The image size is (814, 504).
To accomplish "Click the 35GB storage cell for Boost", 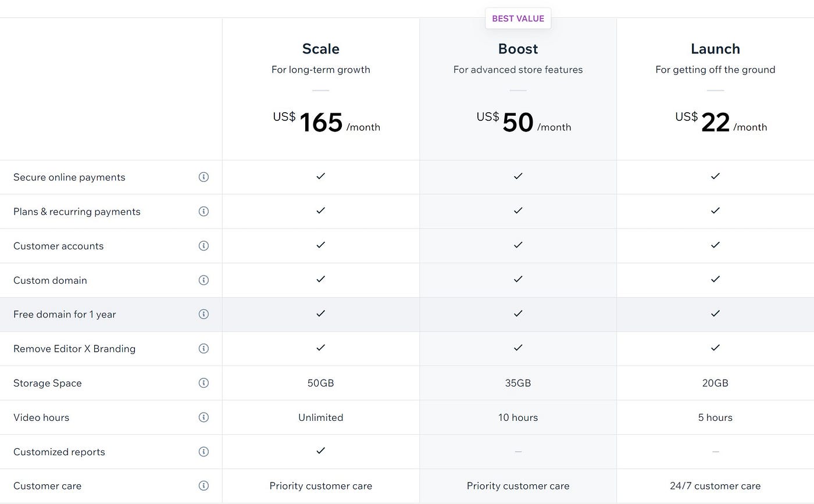I will pyautogui.click(x=518, y=383).
